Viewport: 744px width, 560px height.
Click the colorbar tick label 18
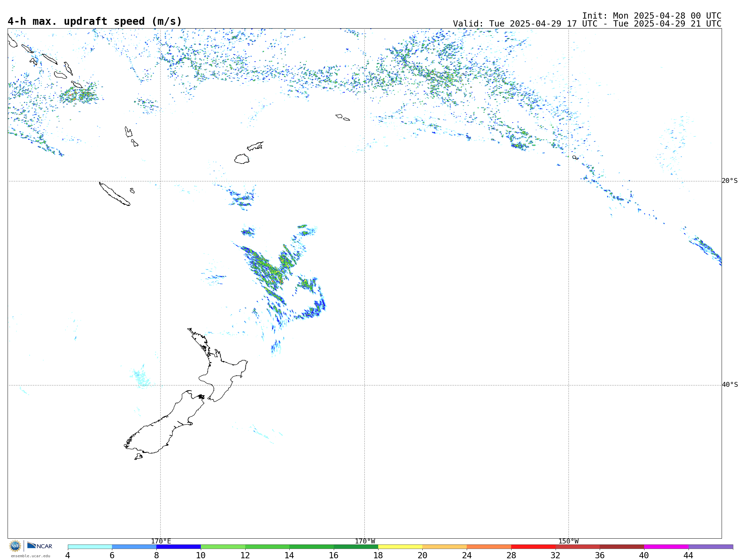(x=378, y=555)
